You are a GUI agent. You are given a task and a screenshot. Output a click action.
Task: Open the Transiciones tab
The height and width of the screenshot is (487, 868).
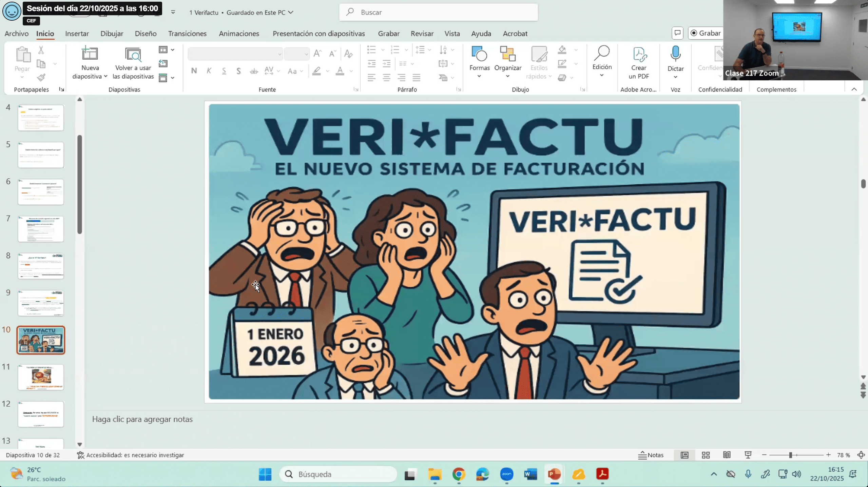coord(187,34)
